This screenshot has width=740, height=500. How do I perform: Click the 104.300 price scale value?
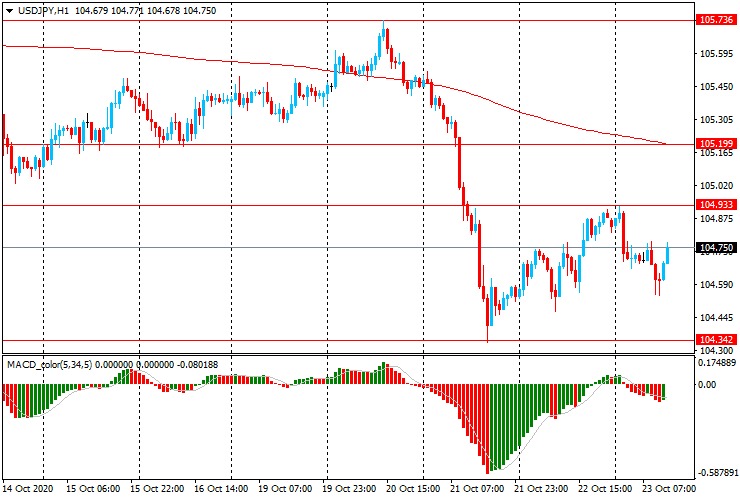tap(716, 350)
